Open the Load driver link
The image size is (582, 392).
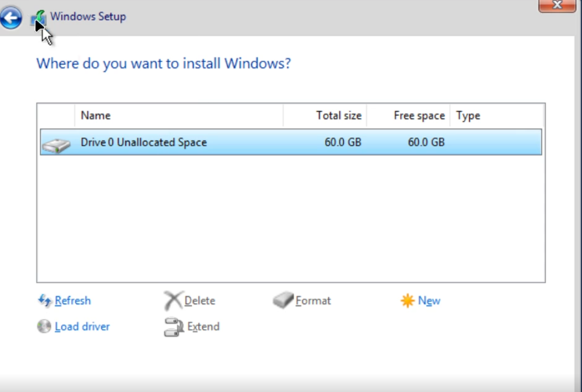tap(82, 327)
